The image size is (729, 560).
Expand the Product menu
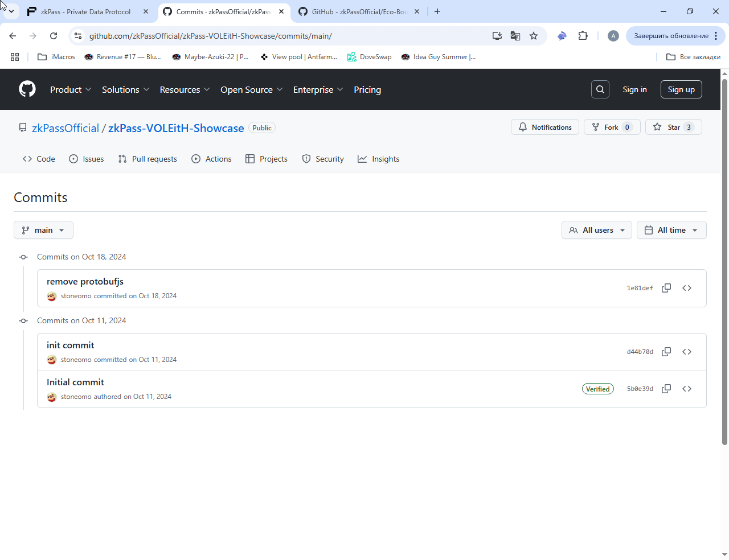[x=71, y=89]
